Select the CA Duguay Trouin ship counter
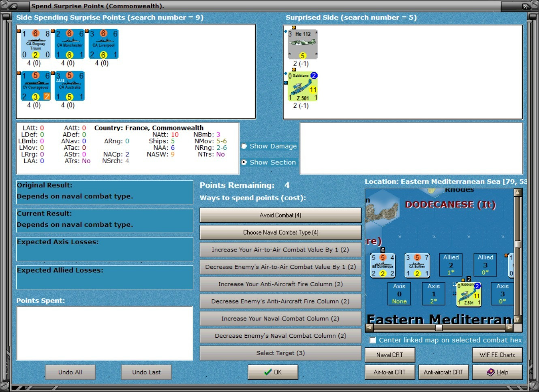Viewport: 539px width, 392px height. (x=36, y=44)
